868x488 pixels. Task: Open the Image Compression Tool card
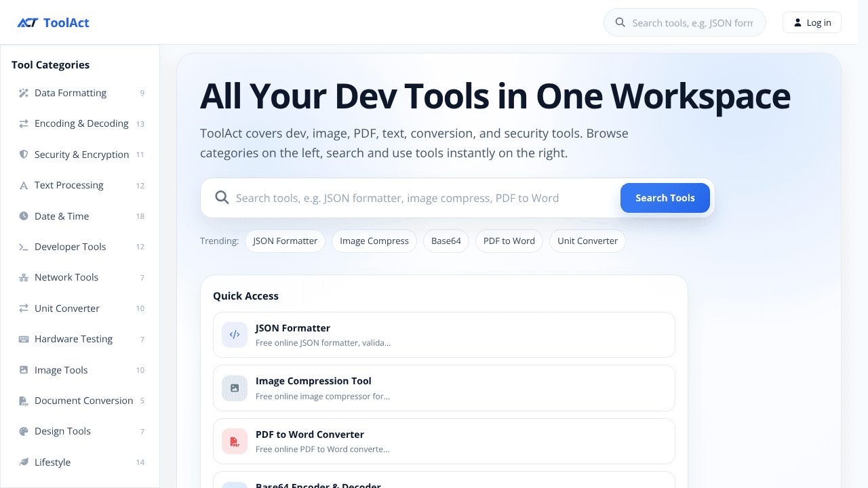[x=444, y=388]
